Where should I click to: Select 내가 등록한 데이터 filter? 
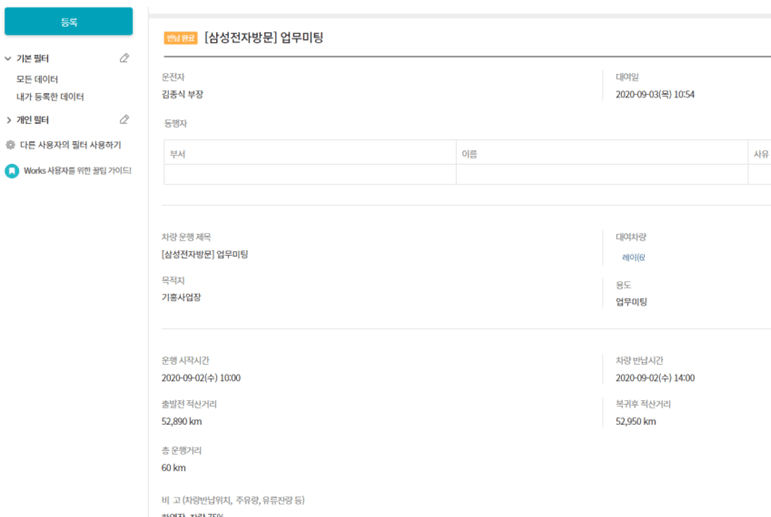50,97
